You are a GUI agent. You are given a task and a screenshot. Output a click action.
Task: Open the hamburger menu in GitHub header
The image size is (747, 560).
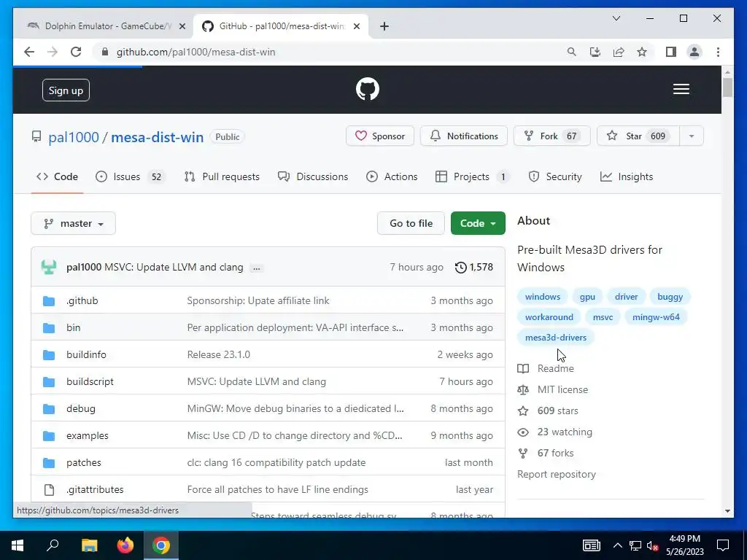[681, 89]
